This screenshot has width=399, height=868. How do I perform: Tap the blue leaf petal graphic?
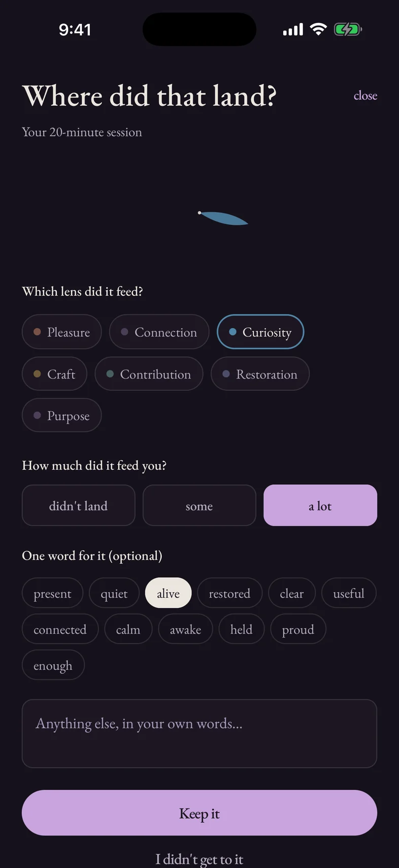(223, 218)
